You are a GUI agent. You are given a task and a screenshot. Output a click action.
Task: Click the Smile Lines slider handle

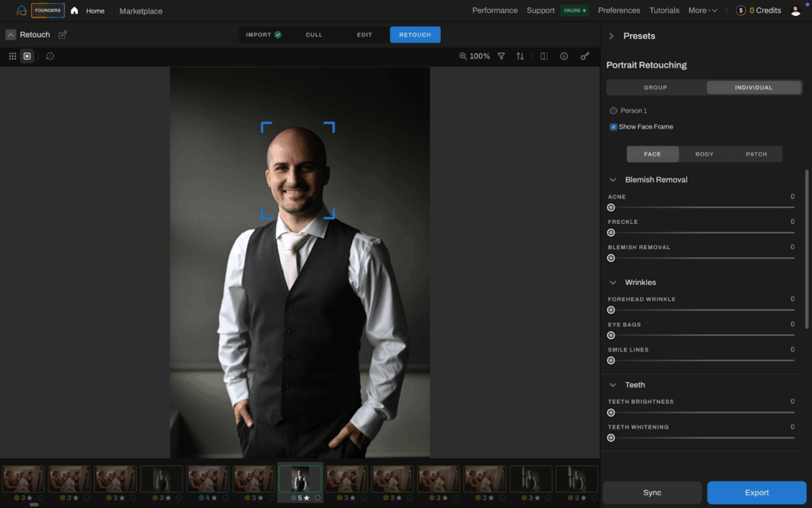[x=611, y=361]
